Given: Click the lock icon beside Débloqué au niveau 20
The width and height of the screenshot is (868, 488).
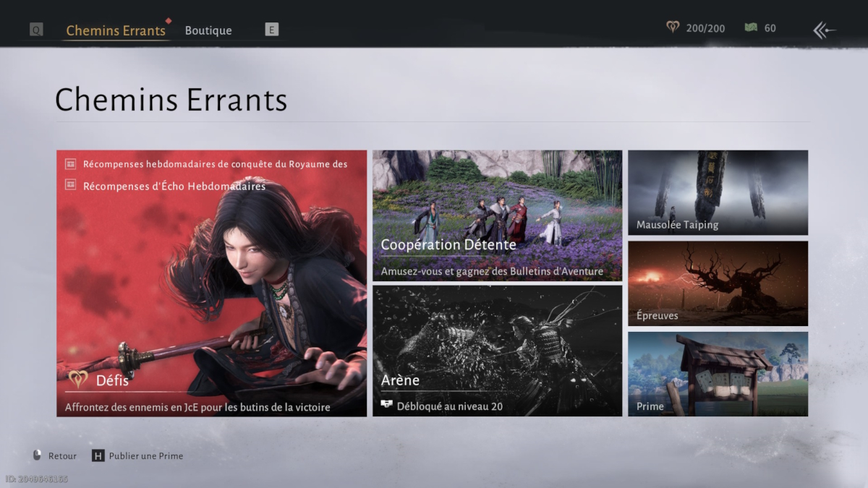Looking at the screenshot, I should (386, 405).
